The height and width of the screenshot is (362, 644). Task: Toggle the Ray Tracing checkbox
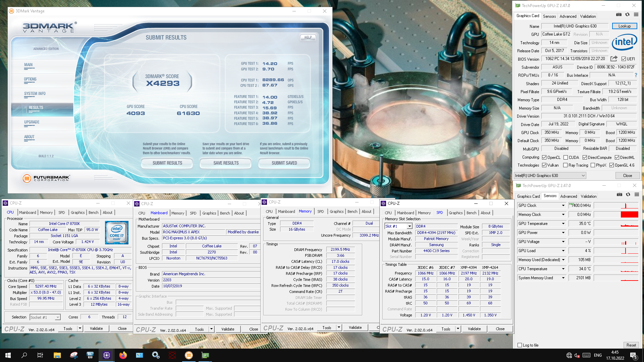tap(566, 165)
